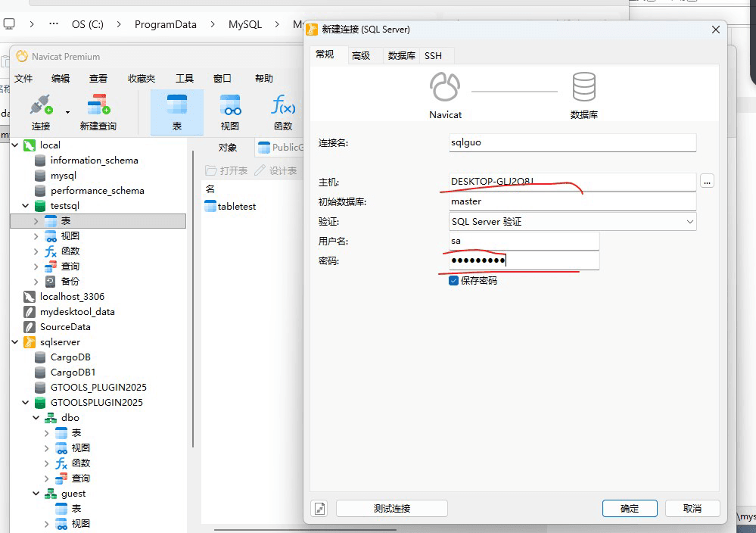Collapse the GTOOLSPLUGIN2025 database node
Viewport: 756px width, 533px height.
tap(26, 402)
